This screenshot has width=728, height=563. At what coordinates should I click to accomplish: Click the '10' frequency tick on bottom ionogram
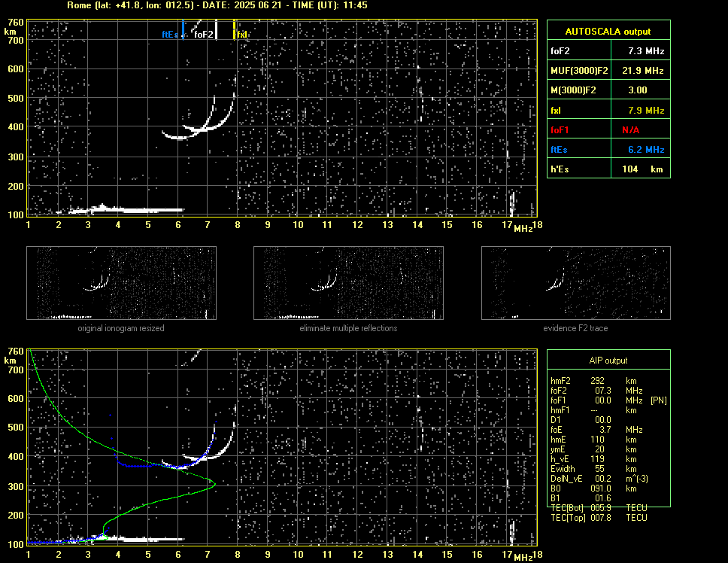pyautogui.click(x=298, y=554)
